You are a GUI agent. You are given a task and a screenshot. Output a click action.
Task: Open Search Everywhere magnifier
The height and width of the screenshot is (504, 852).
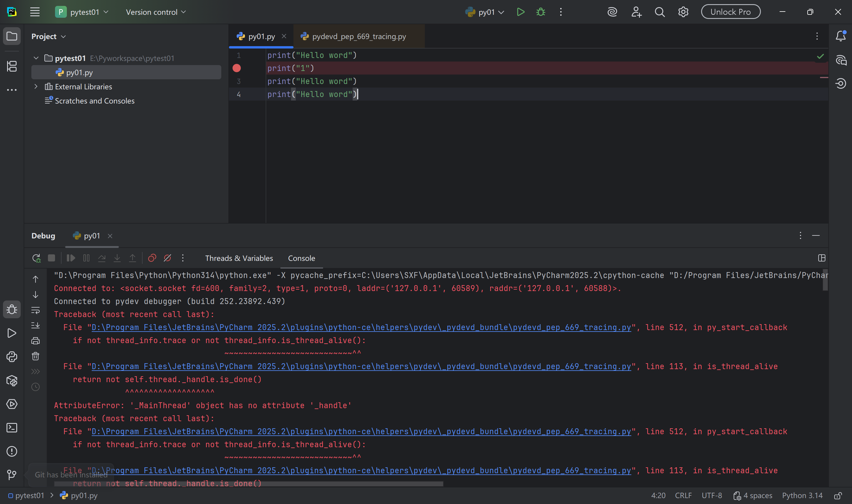659,12
